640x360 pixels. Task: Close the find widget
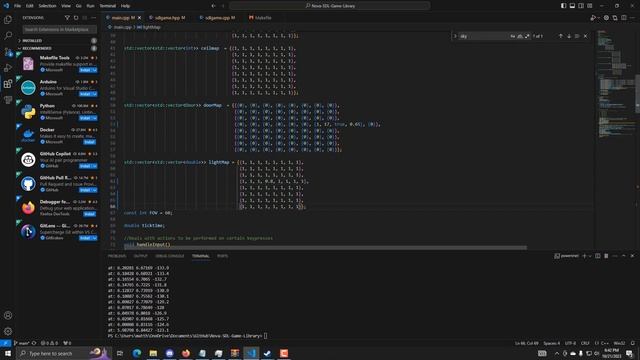click(x=586, y=36)
